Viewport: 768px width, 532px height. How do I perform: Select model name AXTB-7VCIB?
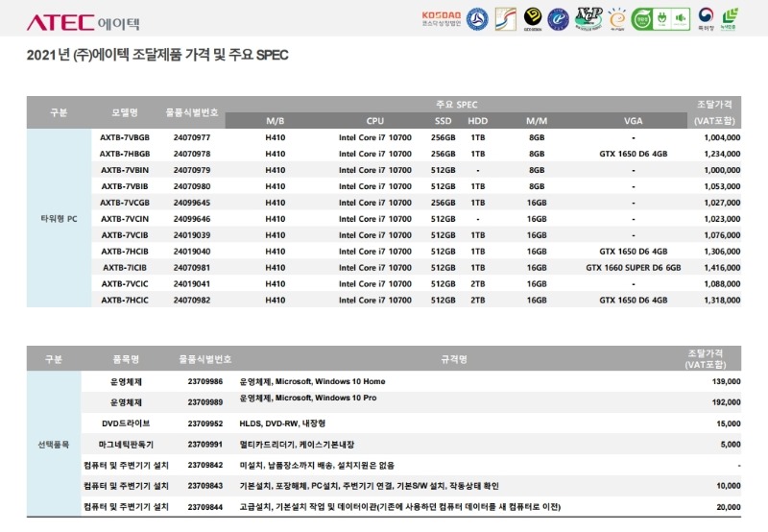125,235
